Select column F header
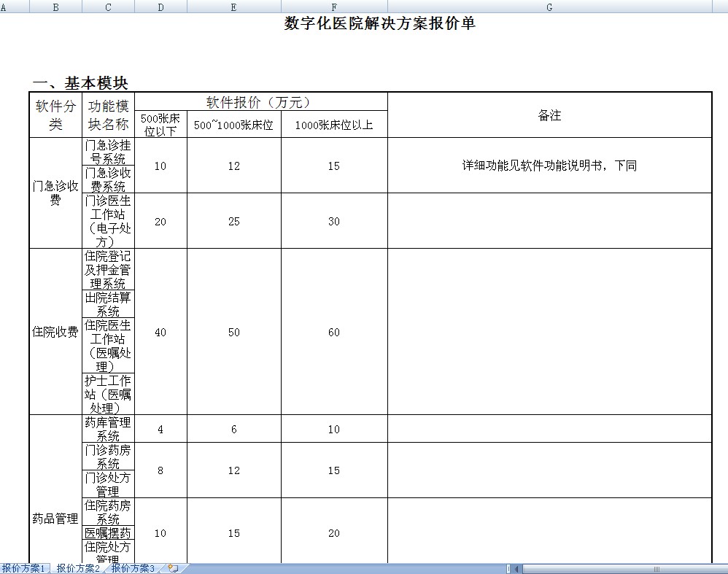This screenshot has height=574, width=728. (x=333, y=7)
